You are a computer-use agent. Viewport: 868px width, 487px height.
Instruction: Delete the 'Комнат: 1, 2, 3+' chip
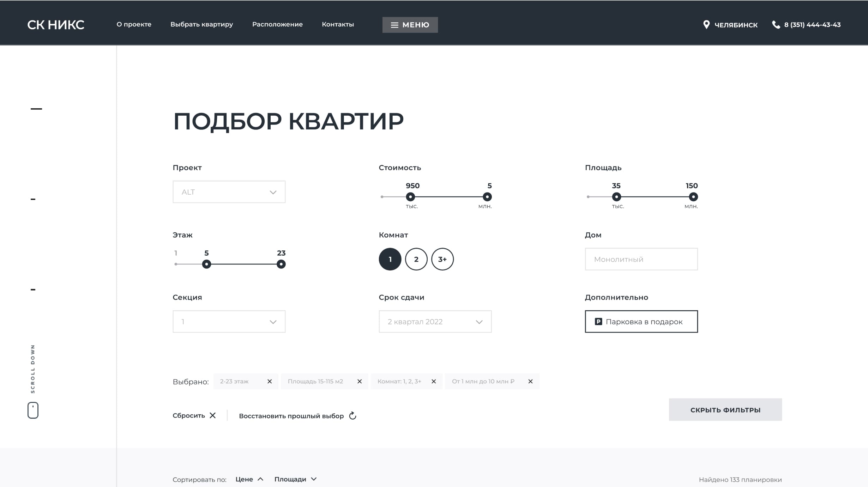[434, 381]
